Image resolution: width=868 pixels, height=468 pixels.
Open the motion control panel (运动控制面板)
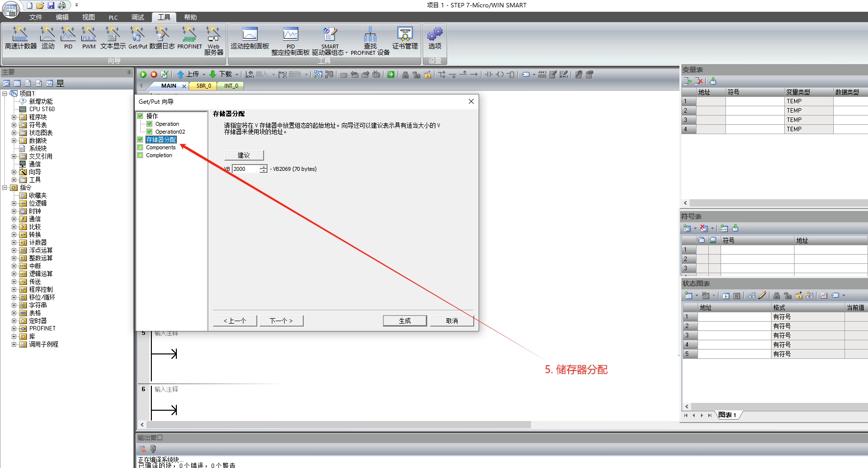pyautogui.click(x=250, y=38)
